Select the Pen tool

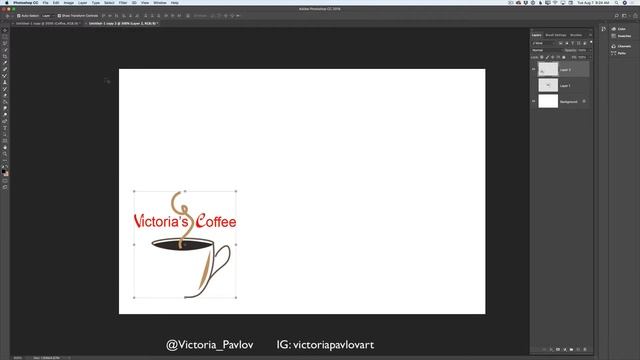(5, 121)
